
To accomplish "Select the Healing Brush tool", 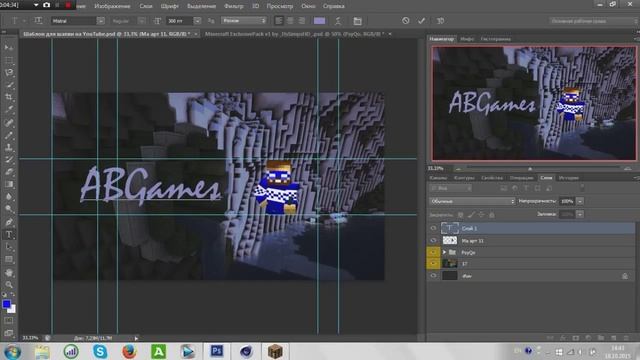I will [x=9, y=122].
